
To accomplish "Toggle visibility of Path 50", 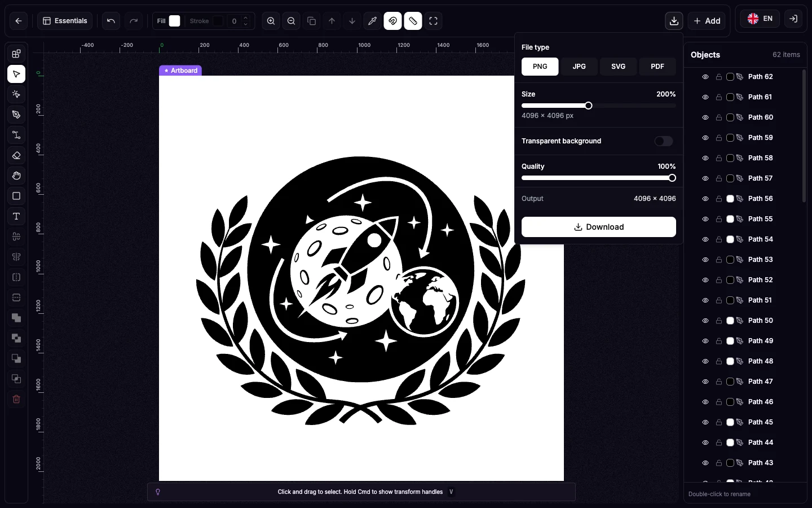I will click(705, 321).
